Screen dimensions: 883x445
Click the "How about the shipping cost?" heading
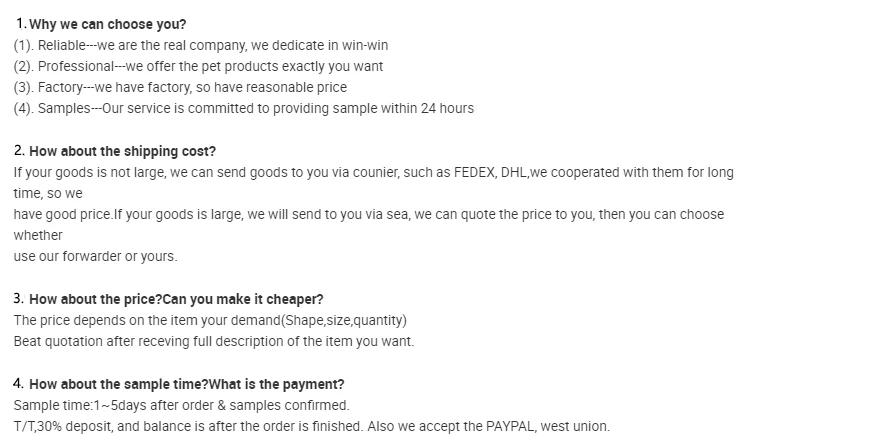click(x=122, y=152)
